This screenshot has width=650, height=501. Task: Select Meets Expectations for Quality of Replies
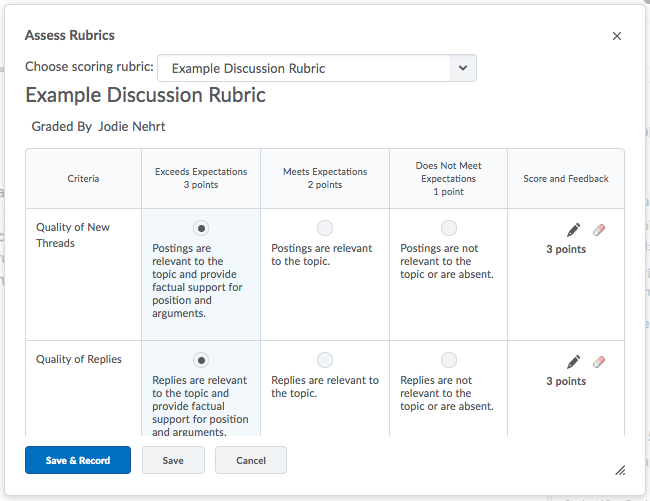[325, 360]
